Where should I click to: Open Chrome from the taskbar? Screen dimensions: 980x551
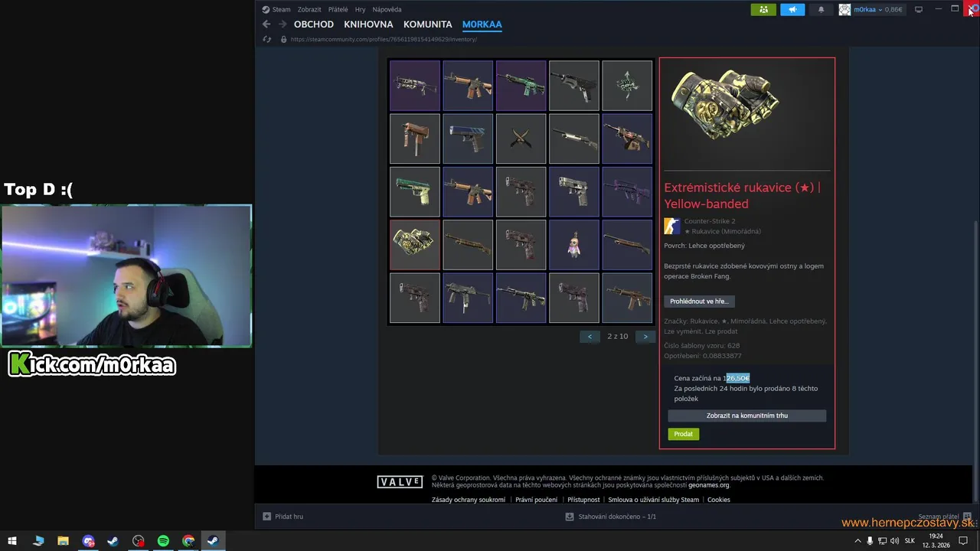point(188,541)
